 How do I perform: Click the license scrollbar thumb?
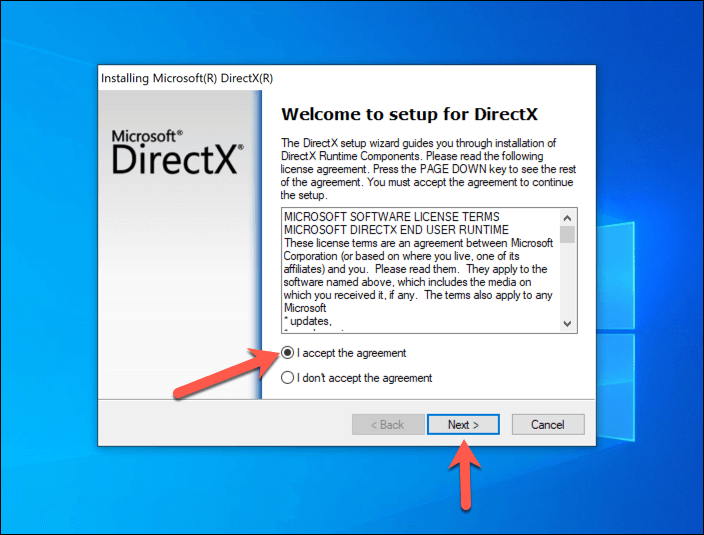(x=567, y=234)
